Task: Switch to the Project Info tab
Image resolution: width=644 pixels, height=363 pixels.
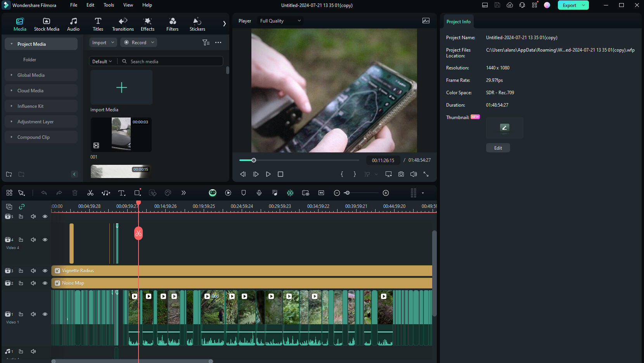Action: [x=458, y=22]
